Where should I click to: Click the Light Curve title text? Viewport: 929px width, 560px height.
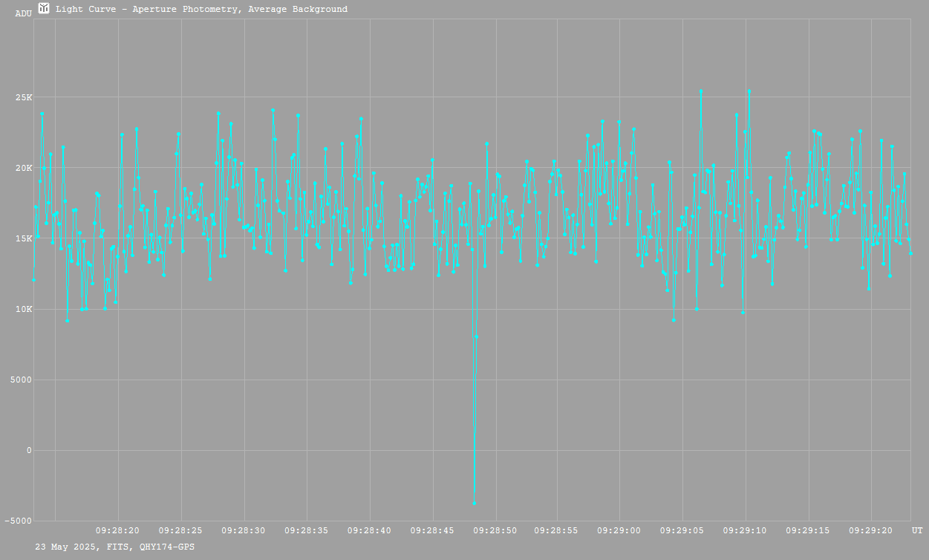201,10
